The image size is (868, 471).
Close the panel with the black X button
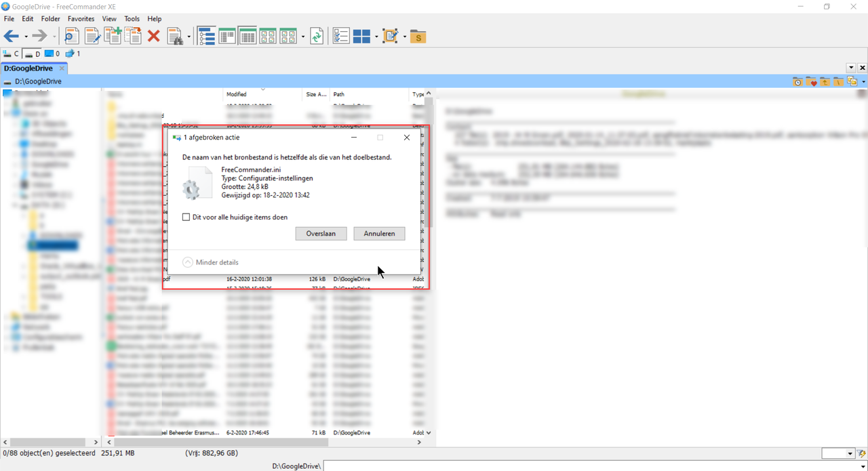(863, 68)
